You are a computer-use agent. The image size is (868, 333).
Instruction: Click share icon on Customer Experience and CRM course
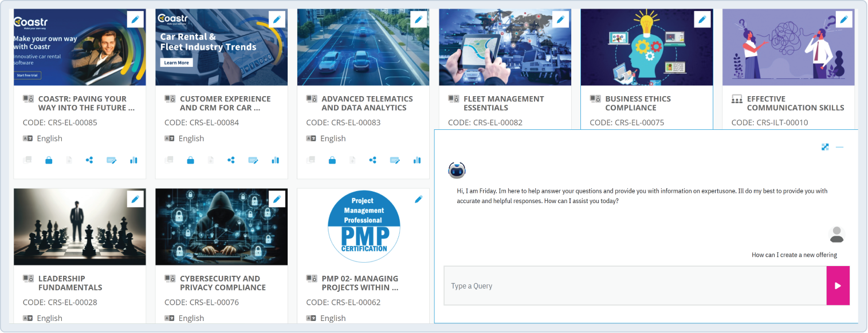tap(231, 160)
